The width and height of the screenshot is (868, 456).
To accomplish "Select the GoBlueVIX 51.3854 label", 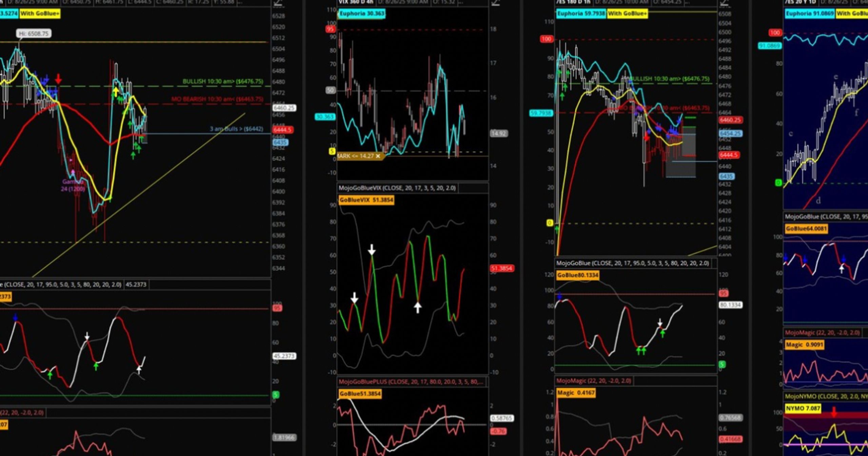I will 366,200.
